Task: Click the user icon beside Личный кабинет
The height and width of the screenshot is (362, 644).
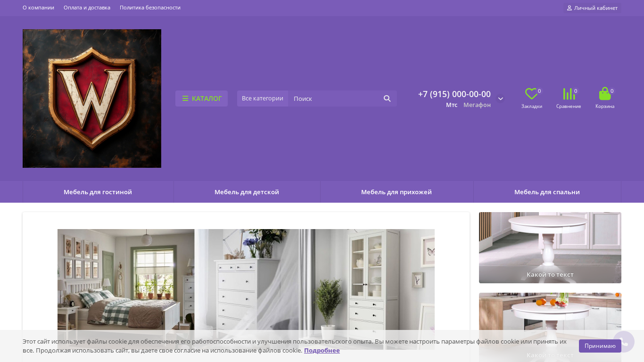Action: (x=569, y=8)
